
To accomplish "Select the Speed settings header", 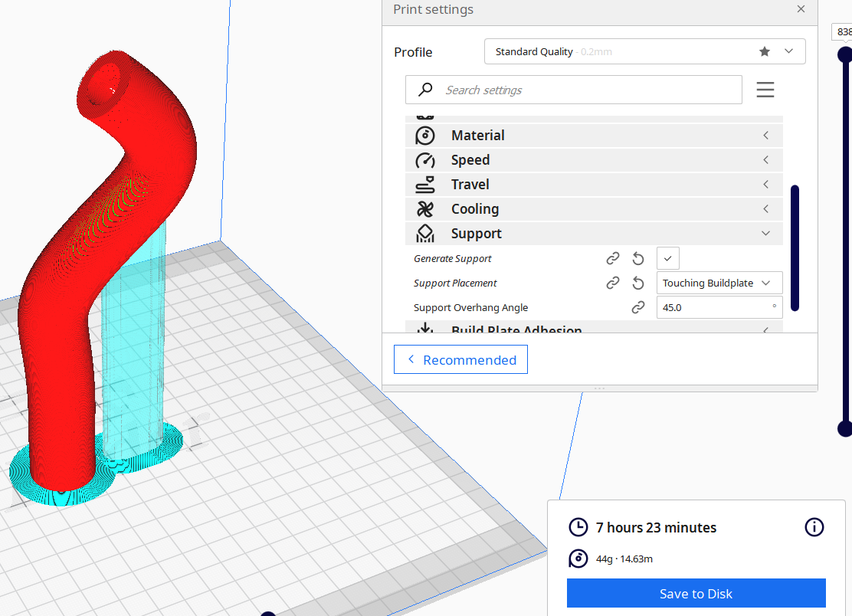I will tap(594, 159).
